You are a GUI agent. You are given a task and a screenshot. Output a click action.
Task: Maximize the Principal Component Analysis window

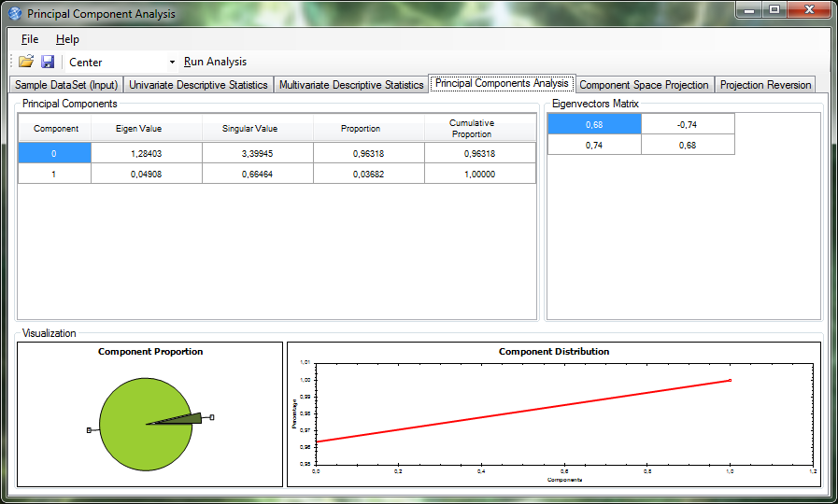click(774, 9)
